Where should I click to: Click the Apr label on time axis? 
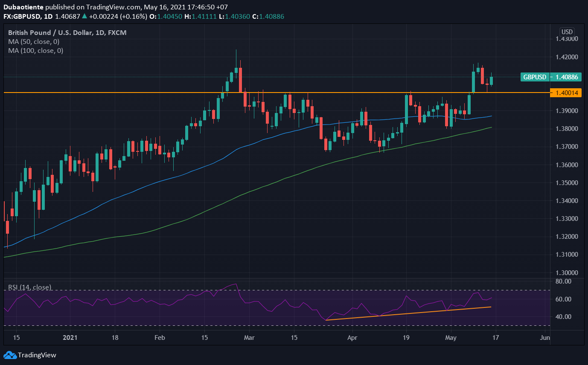point(352,338)
